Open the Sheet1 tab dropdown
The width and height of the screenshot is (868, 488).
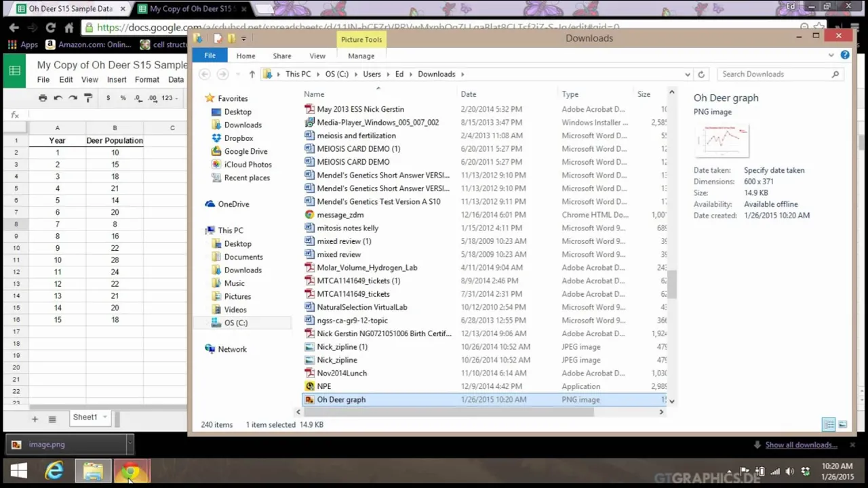tap(105, 418)
